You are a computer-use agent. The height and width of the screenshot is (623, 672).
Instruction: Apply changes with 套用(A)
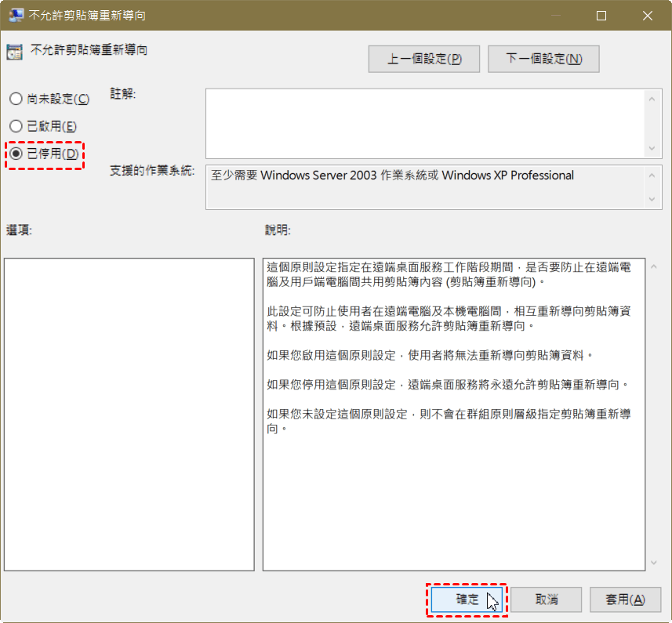[x=625, y=599]
